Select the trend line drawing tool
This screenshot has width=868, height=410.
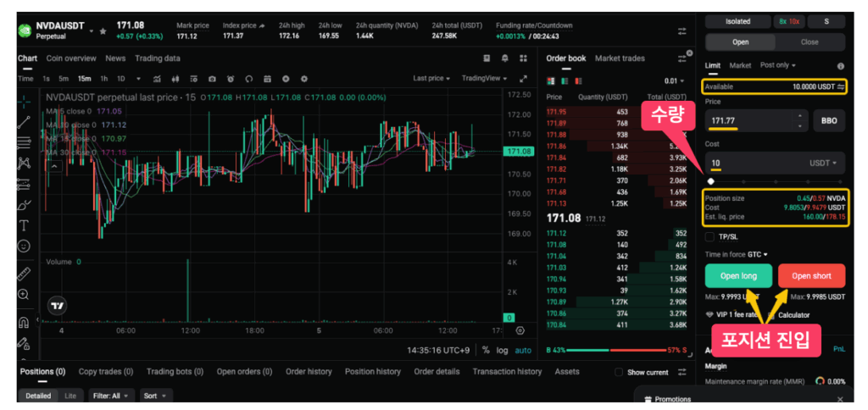pos(24,121)
